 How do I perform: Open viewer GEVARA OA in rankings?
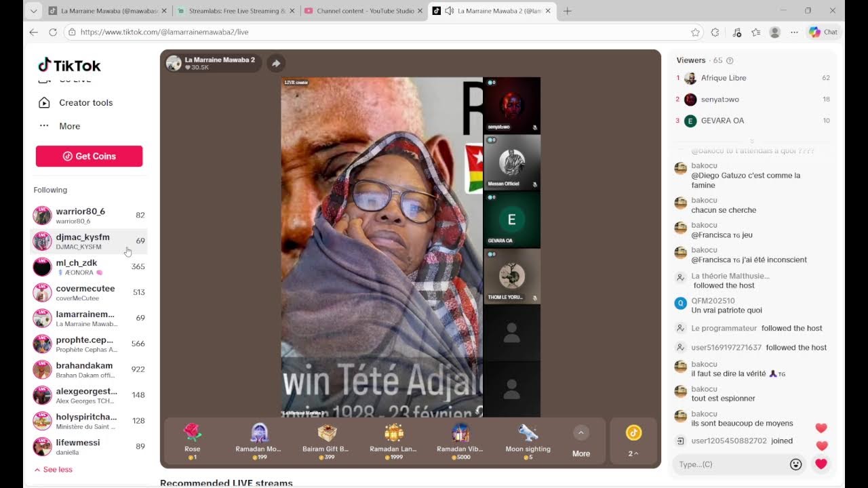[753, 121]
